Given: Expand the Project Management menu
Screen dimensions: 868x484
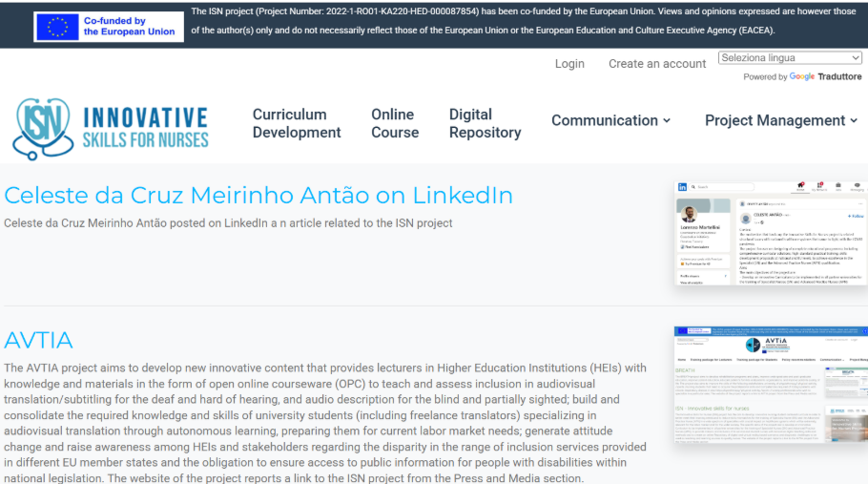Looking at the screenshot, I should click(x=775, y=120).
